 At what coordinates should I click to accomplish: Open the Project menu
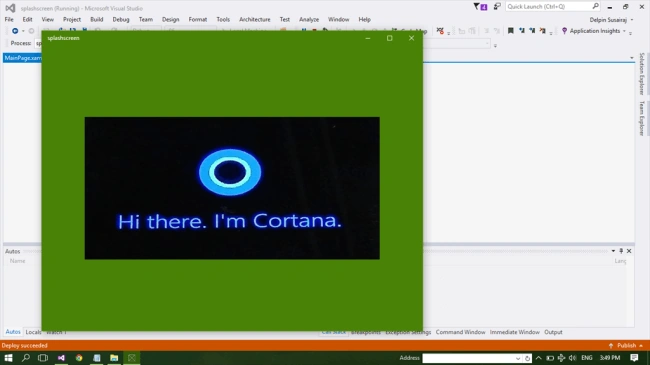[72, 19]
